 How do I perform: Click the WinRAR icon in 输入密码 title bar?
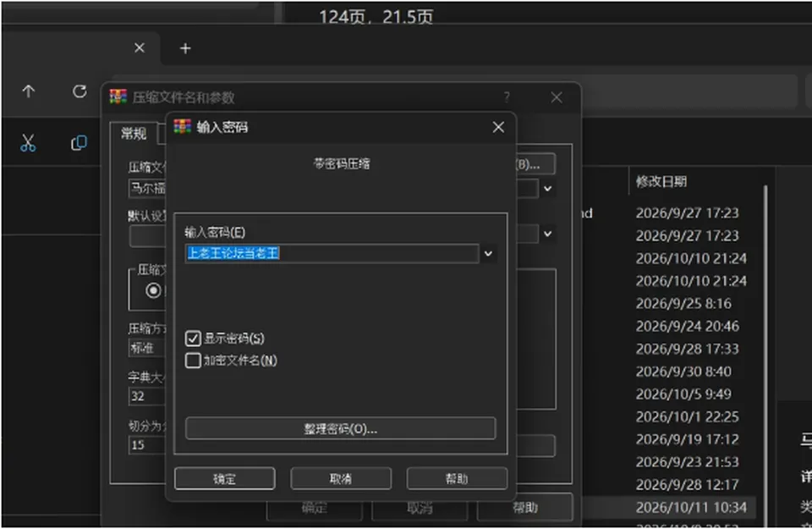pyautogui.click(x=183, y=126)
